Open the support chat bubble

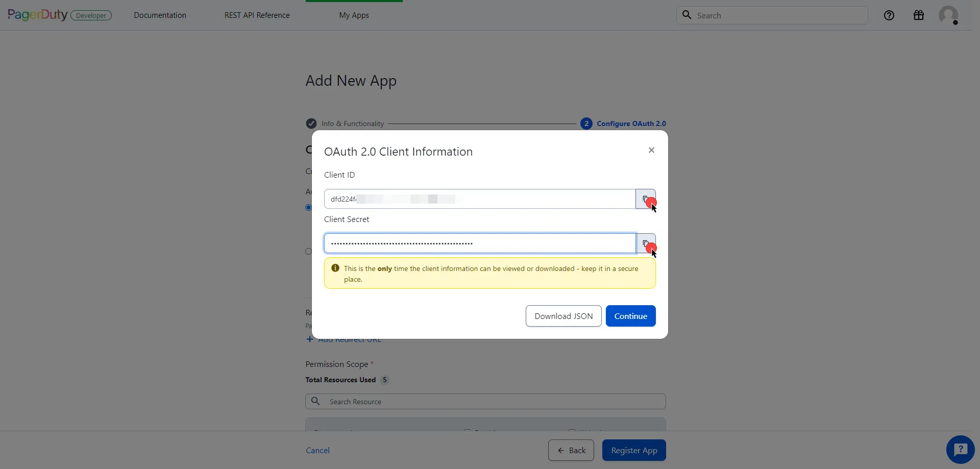point(960,450)
